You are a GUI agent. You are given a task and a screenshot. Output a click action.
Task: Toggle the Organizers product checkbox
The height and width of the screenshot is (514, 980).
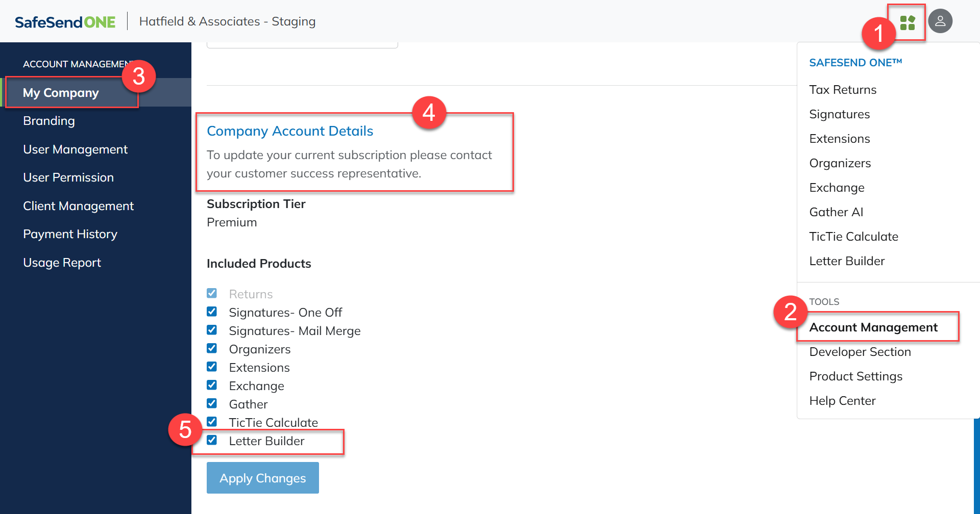(x=212, y=348)
